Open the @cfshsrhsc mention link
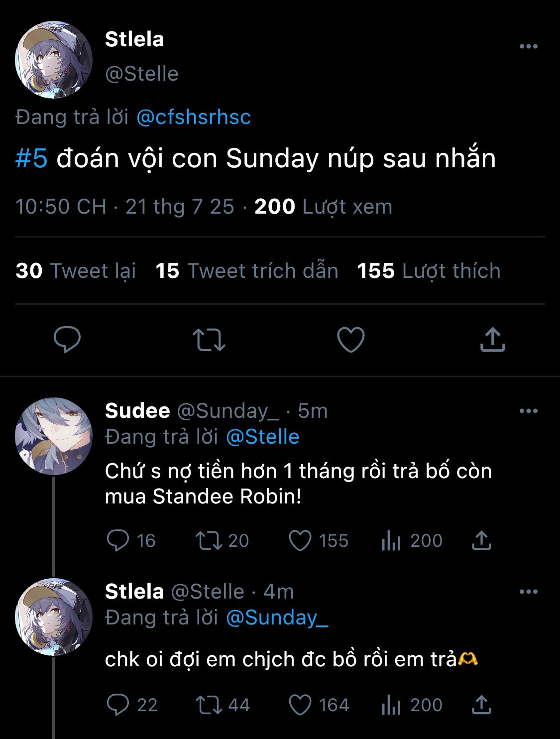This screenshot has height=739, width=560. click(193, 117)
